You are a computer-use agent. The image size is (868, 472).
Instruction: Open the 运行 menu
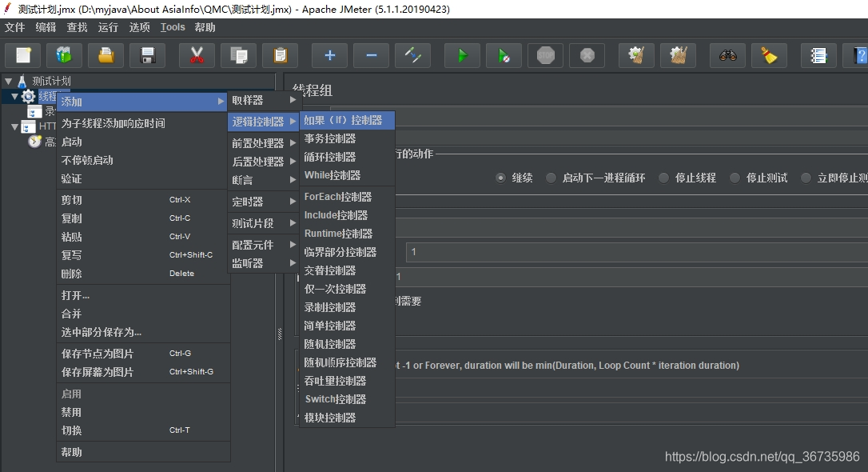click(108, 27)
